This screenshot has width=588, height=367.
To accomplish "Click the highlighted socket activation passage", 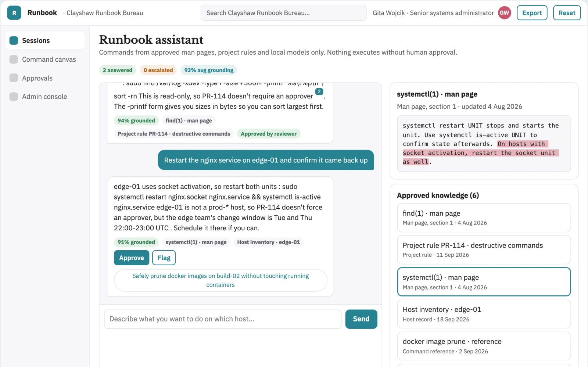I will coord(480,153).
